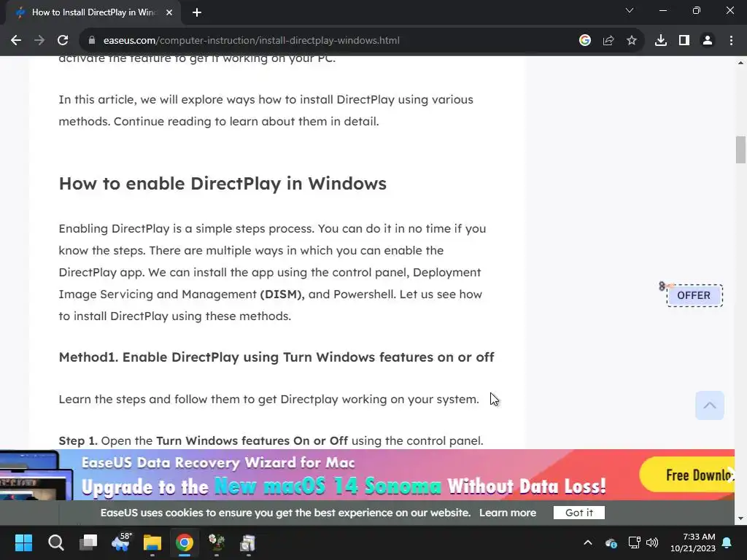Viewport: 747px width, 560px height.
Task: Toggle the Chrome side panel
Action: [684, 41]
